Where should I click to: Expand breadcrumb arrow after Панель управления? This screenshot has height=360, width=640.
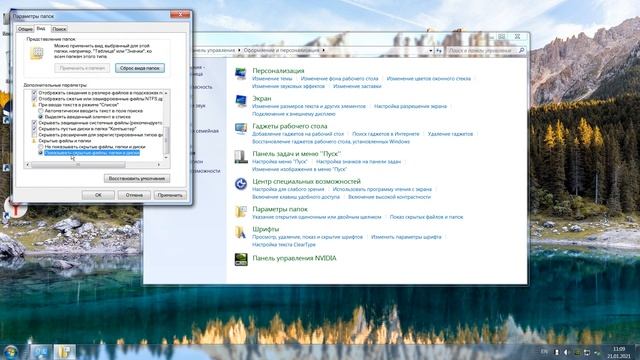[x=239, y=50]
